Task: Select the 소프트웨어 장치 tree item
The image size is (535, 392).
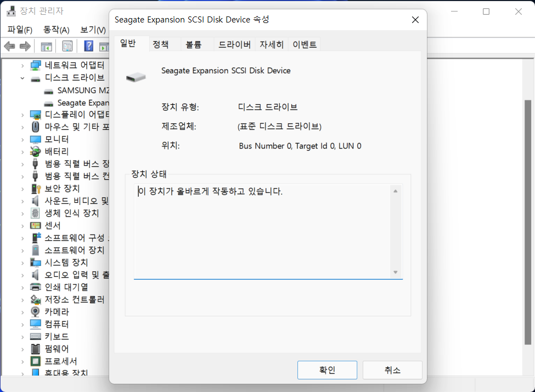Action: pyautogui.click(x=75, y=250)
